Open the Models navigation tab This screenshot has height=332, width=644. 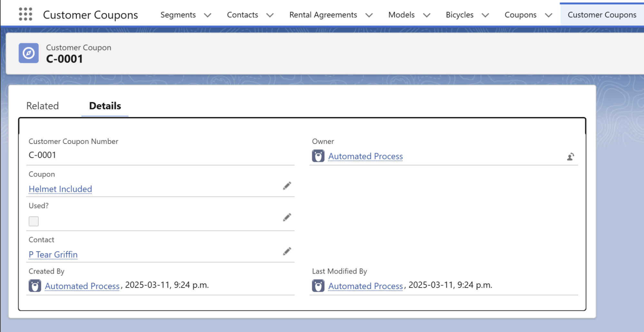[x=401, y=15]
